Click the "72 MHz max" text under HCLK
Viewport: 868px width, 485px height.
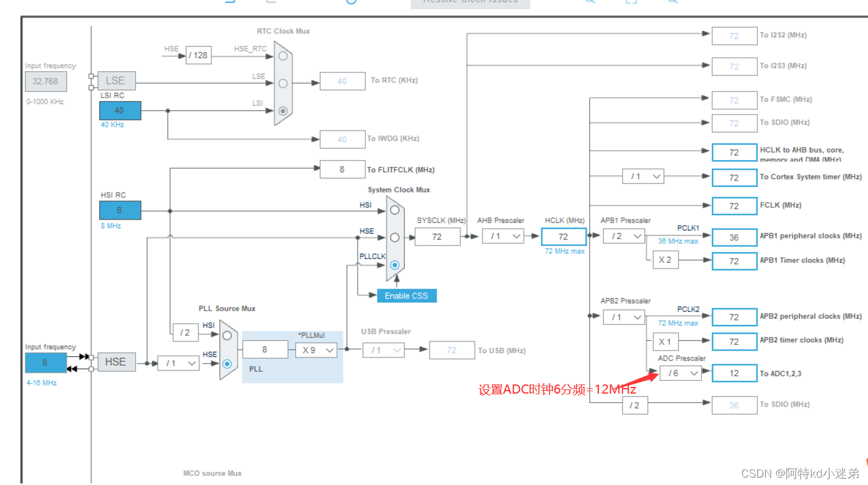(x=564, y=251)
